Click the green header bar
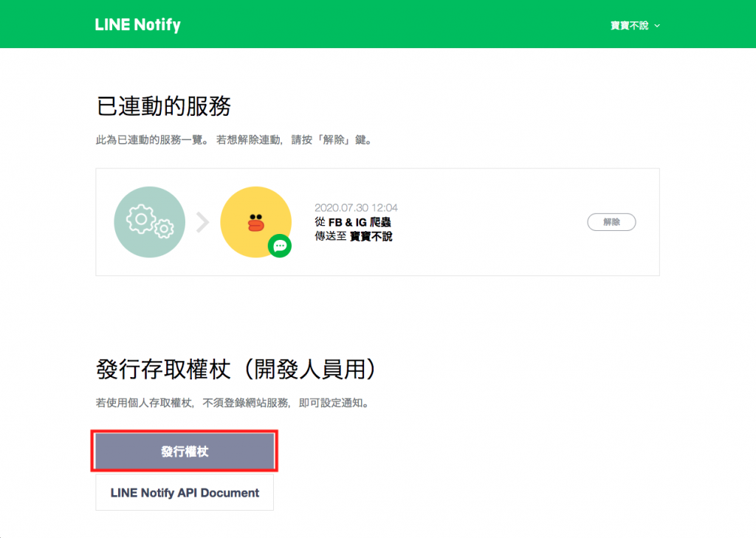 click(378, 24)
